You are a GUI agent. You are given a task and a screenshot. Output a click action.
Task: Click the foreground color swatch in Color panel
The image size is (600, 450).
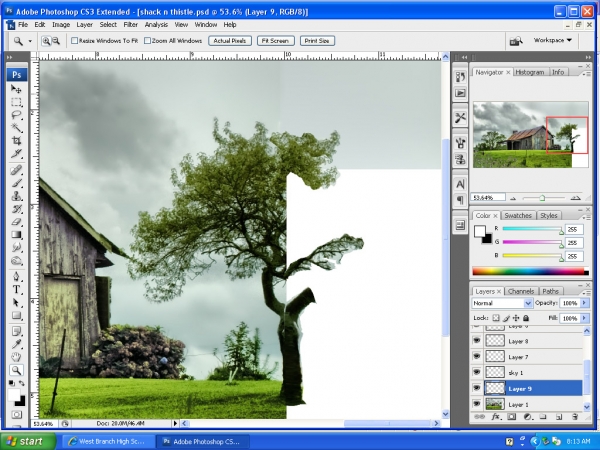coord(480,231)
